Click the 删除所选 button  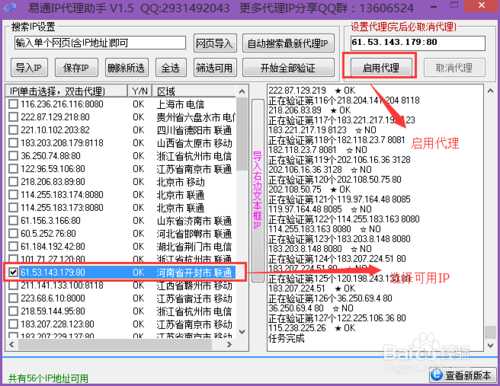(x=126, y=68)
